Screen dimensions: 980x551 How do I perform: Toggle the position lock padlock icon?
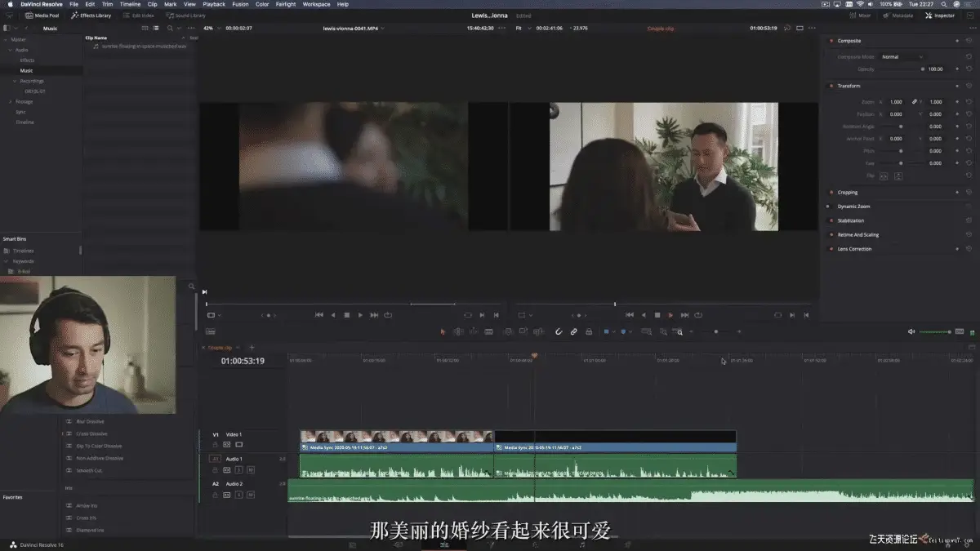(589, 331)
